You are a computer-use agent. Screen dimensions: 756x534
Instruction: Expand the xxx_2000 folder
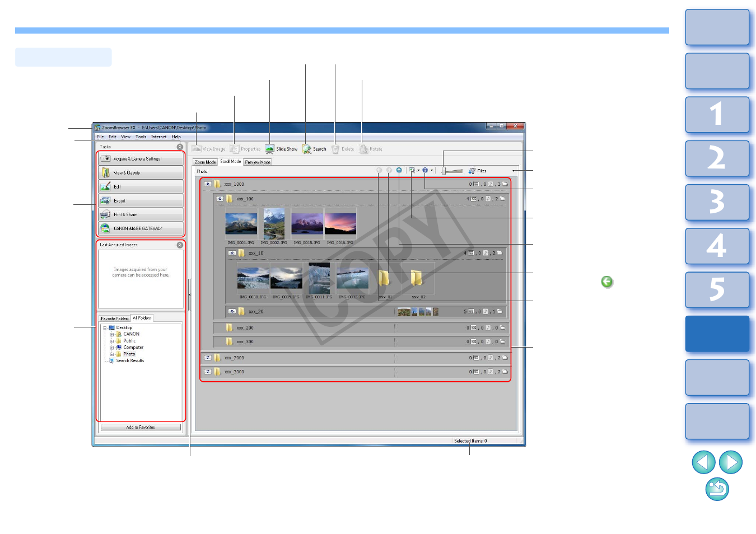pyautogui.click(x=208, y=358)
